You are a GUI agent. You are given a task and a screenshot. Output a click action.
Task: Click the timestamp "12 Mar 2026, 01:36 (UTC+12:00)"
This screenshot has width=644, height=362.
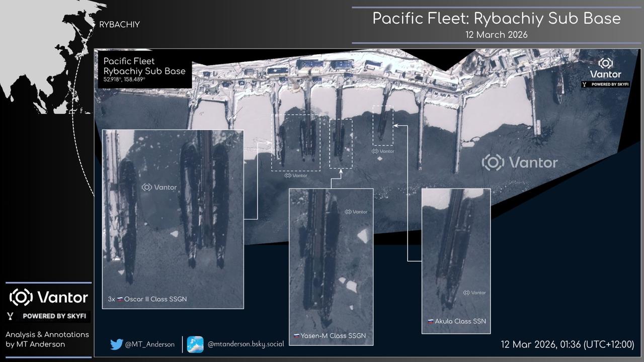pyautogui.click(x=568, y=345)
